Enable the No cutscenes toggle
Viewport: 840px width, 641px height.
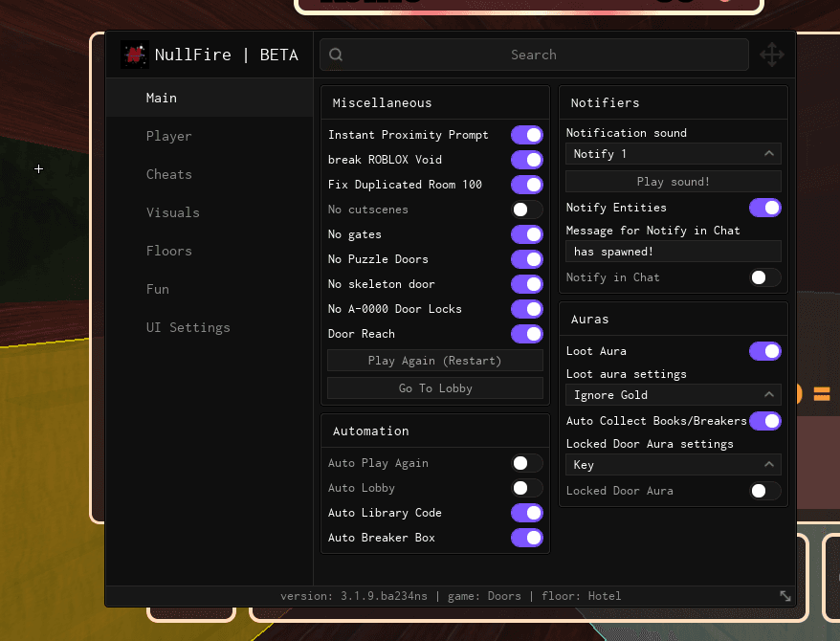(526, 210)
